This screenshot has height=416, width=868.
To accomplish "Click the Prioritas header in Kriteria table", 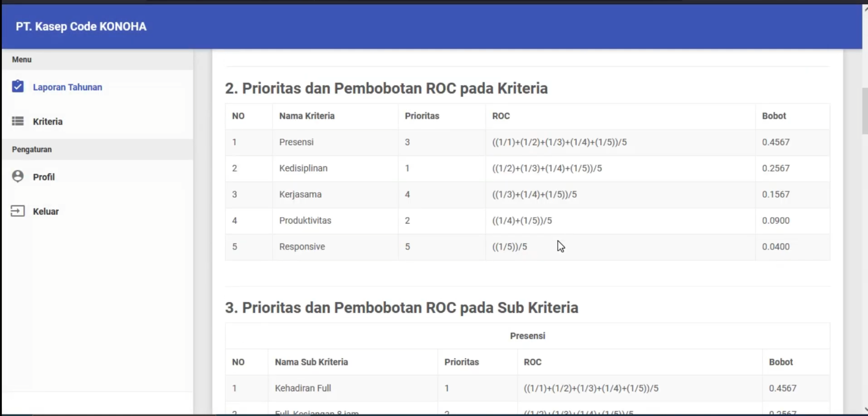I will [422, 116].
